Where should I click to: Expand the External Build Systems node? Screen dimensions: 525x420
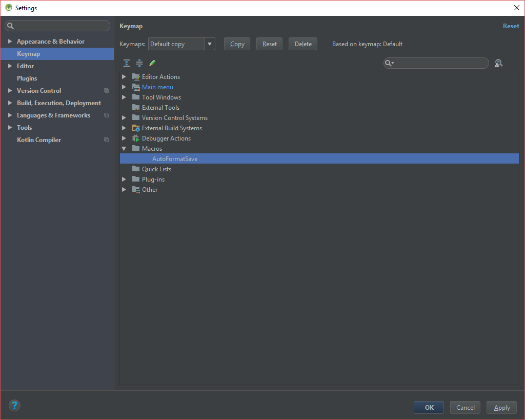click(x=124, y=128)
